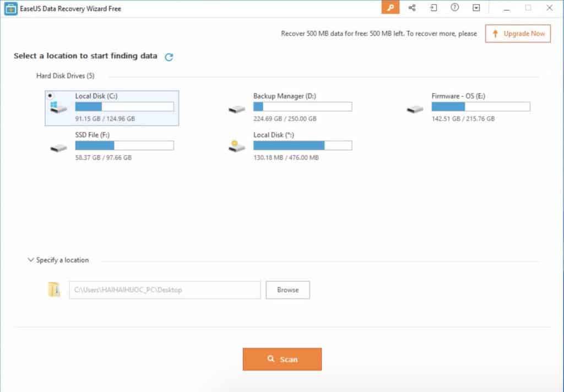Click the Browse button
This screenshot has height=392, width=564.
288,290
